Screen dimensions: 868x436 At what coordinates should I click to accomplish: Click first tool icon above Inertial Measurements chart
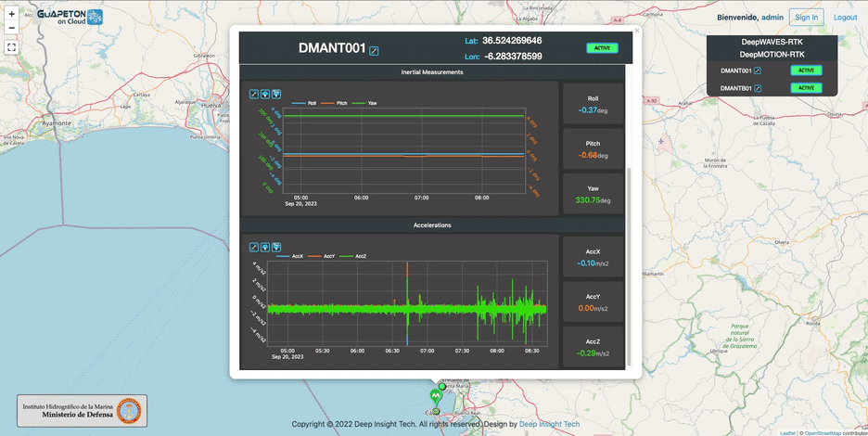[254, 93]
